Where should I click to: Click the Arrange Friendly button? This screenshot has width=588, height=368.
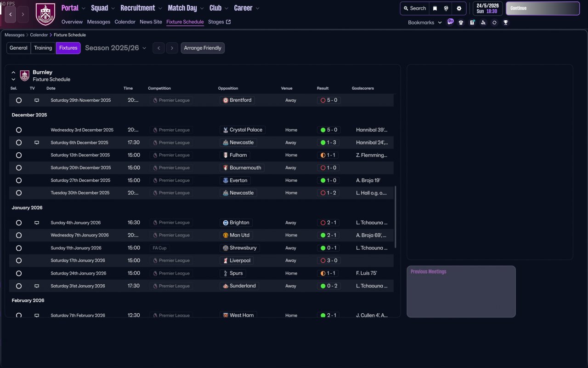click(x=203, y=48)
